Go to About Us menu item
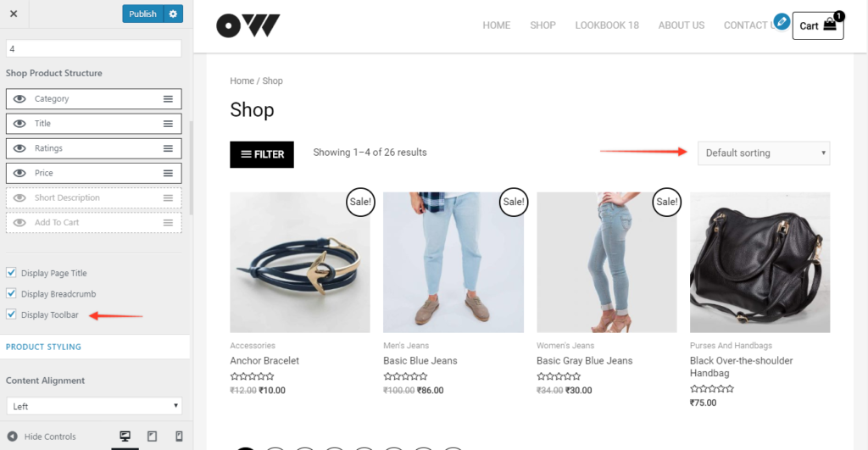 [x=681, y=25]
